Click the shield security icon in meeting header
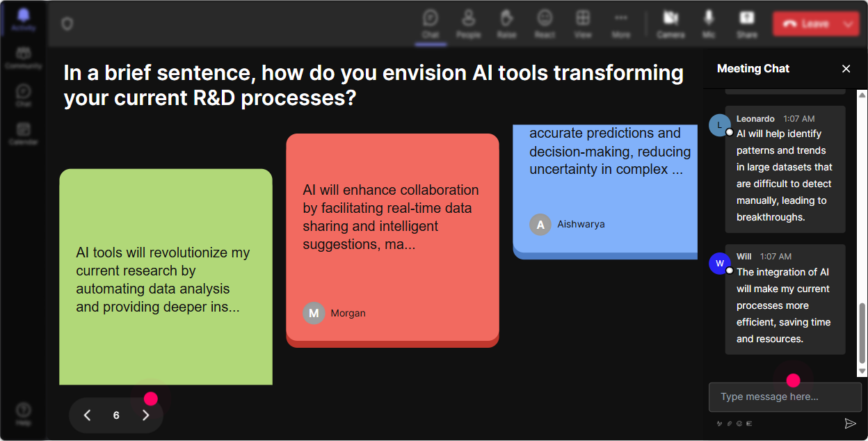The image size is (868, 441). point(67,24)
